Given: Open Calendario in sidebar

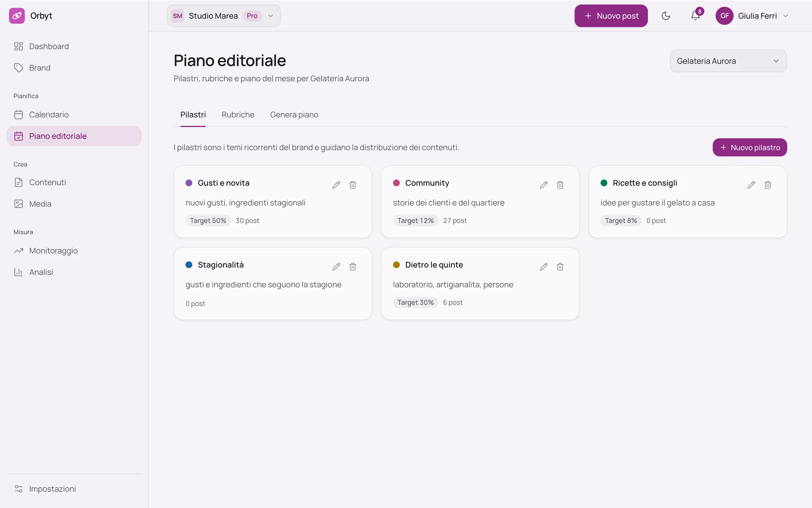Looking at the screenshot, I should tap(74, 115).
